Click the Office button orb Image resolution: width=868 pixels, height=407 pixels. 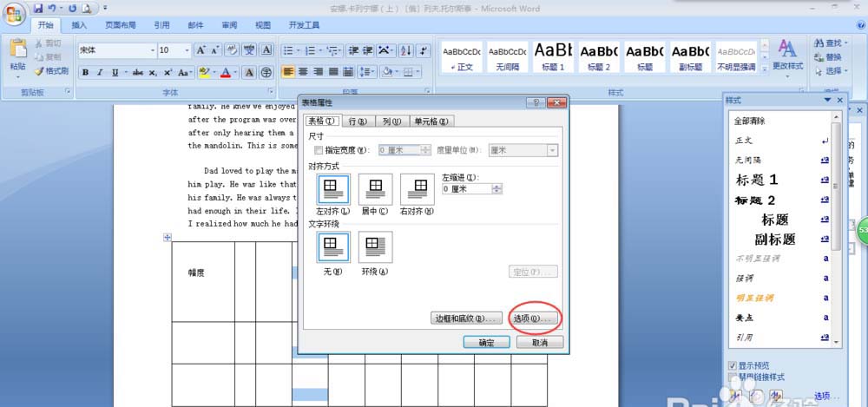13,13
